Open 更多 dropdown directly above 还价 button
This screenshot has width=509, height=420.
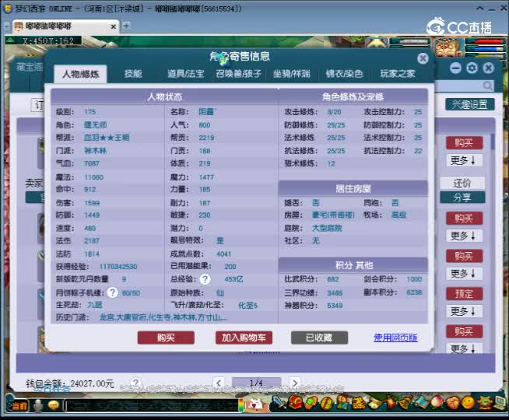click(463, 160)
